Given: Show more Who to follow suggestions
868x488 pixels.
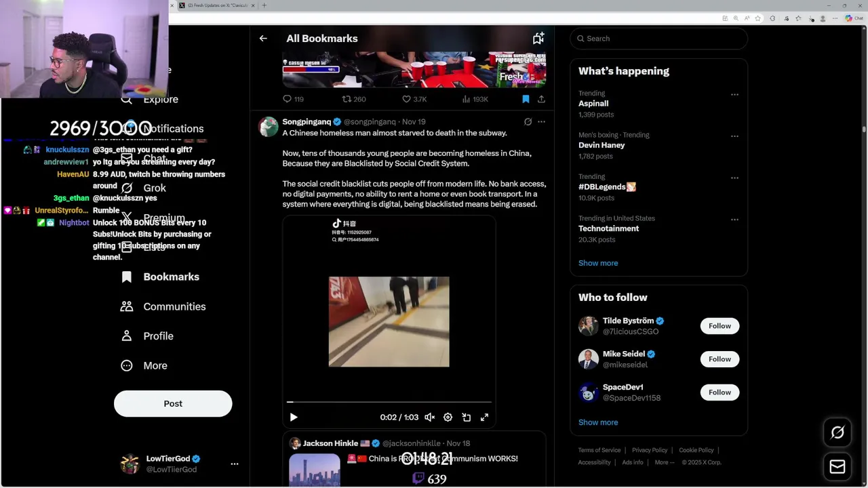Looking at the screenshot, I should (x=598, y=422).
